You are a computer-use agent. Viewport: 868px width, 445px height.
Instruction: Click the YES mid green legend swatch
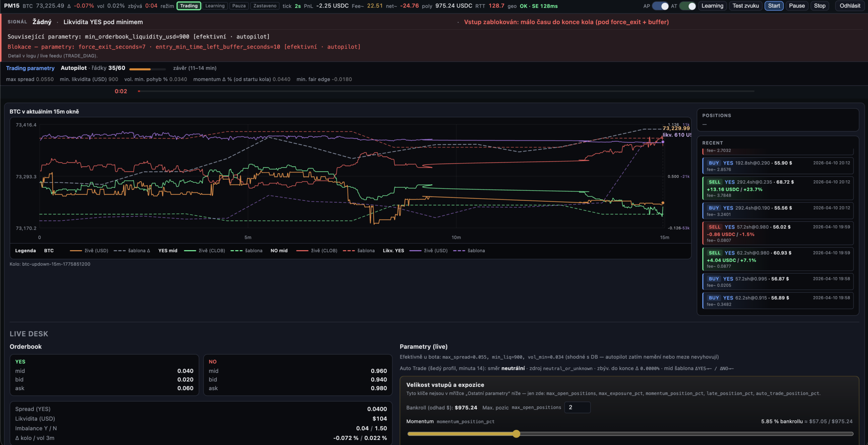click(190, 251)
